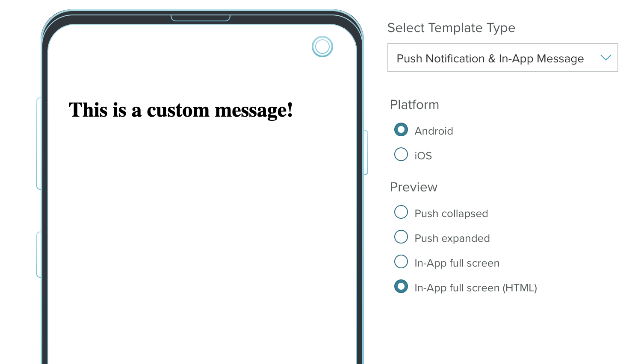Click the "Android" label text
638x364 pixels.
coord(434,131)
